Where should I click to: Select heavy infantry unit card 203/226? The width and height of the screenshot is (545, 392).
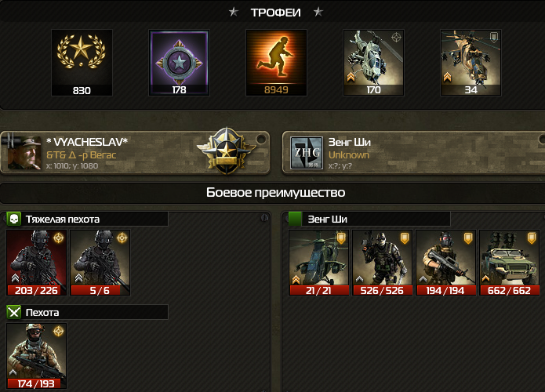pos(37,263)
